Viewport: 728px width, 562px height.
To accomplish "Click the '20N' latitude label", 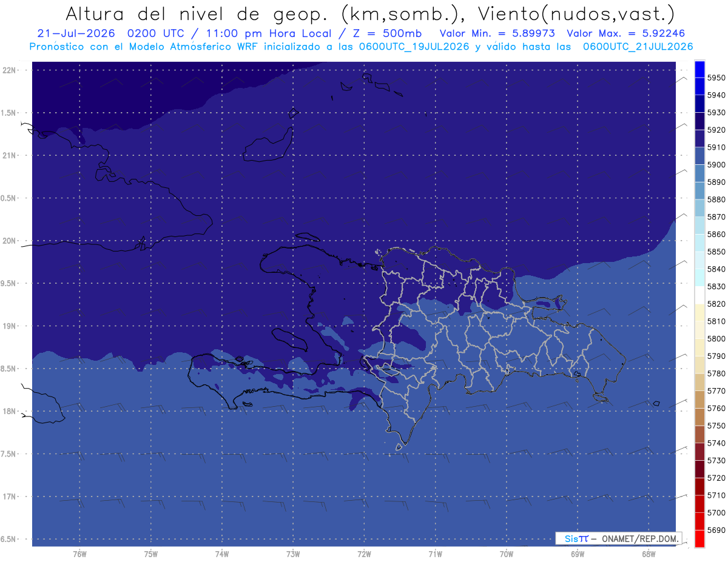I will point(10,241).
